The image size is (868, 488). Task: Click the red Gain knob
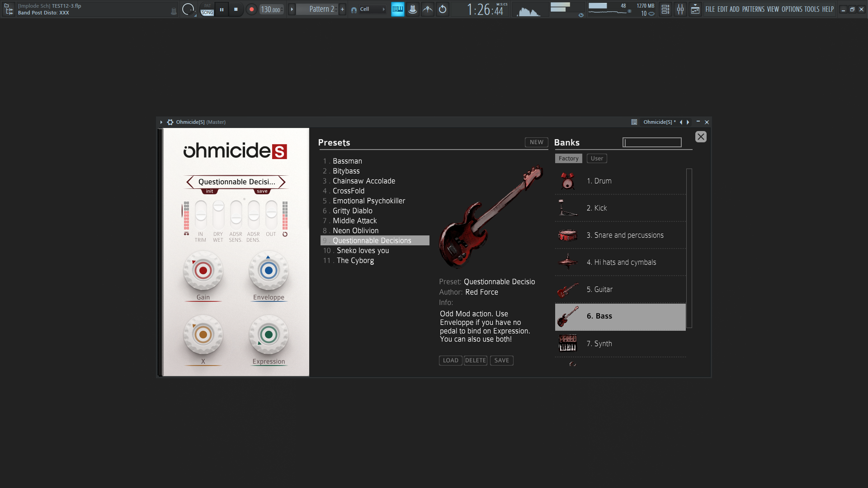pyautogui.click(x=203, y=271)
